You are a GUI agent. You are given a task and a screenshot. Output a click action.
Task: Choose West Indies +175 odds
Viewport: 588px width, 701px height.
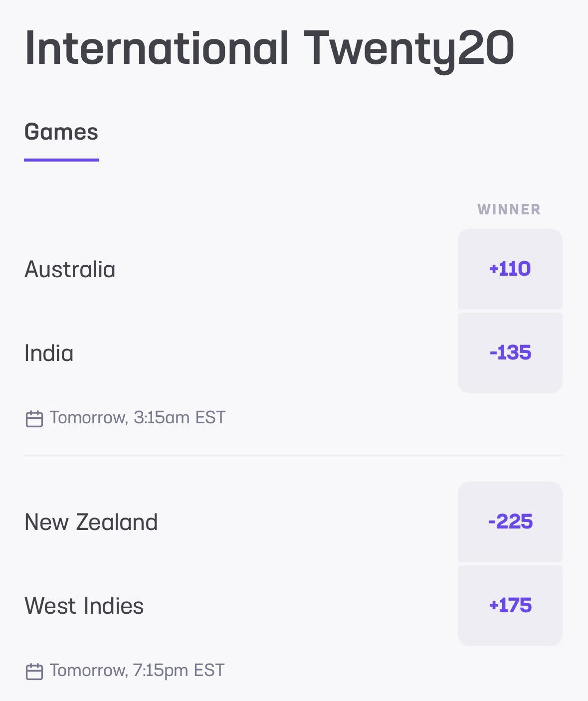pos(510,606)
